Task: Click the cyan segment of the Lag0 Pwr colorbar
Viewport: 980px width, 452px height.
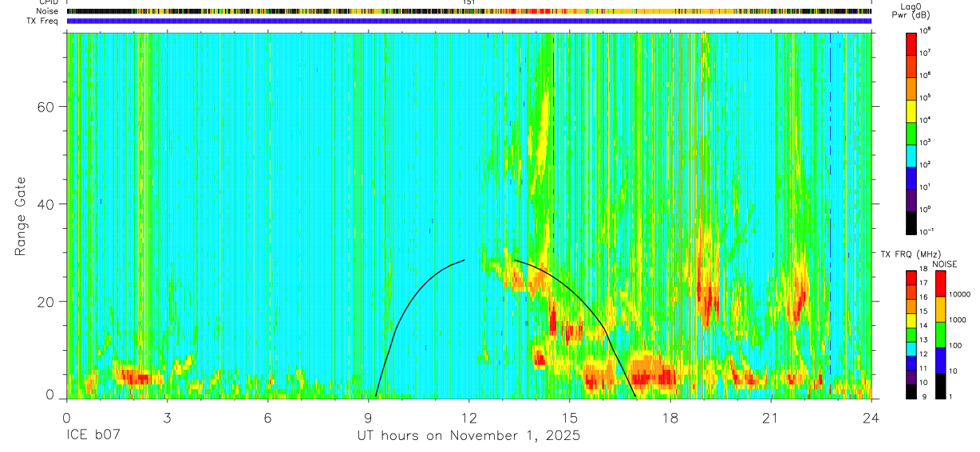Action: pyautogui.click(x=911, y=155)
